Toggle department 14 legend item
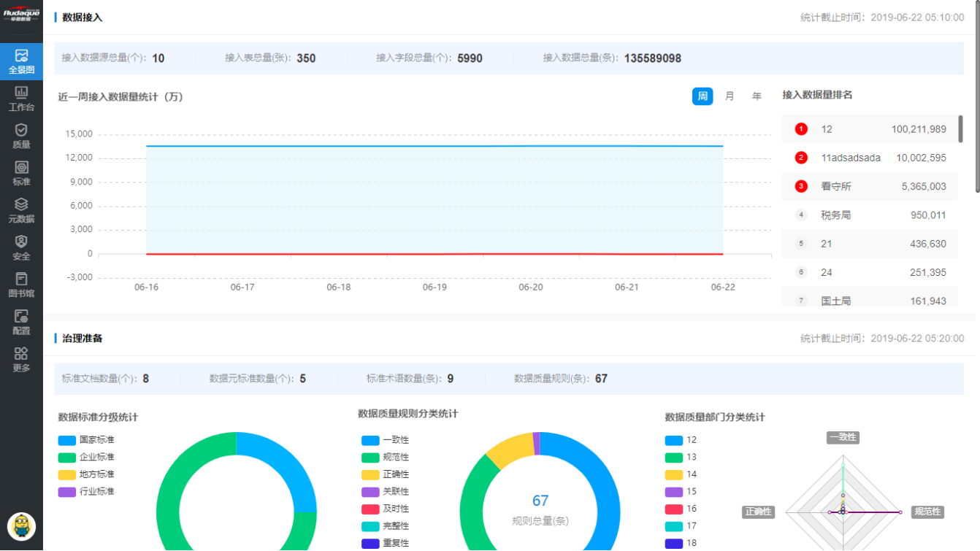980x551 pixels. coord(681,474)
